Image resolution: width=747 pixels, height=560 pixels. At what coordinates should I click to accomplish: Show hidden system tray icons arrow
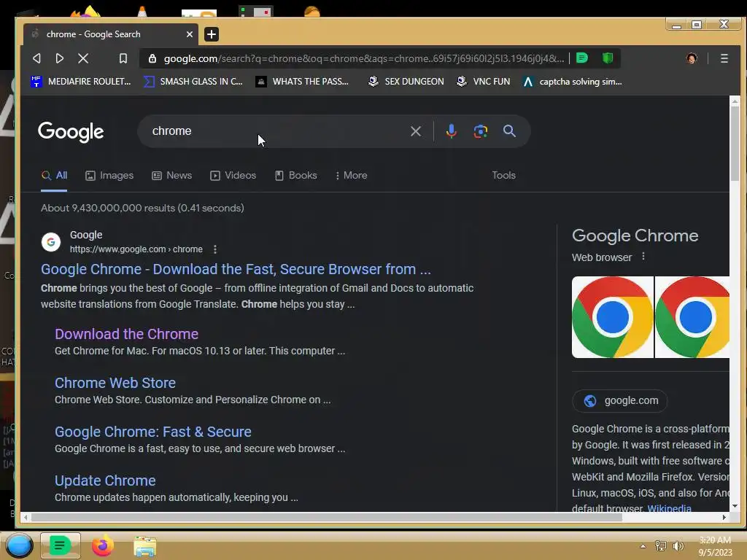click(x=643, y=546)
